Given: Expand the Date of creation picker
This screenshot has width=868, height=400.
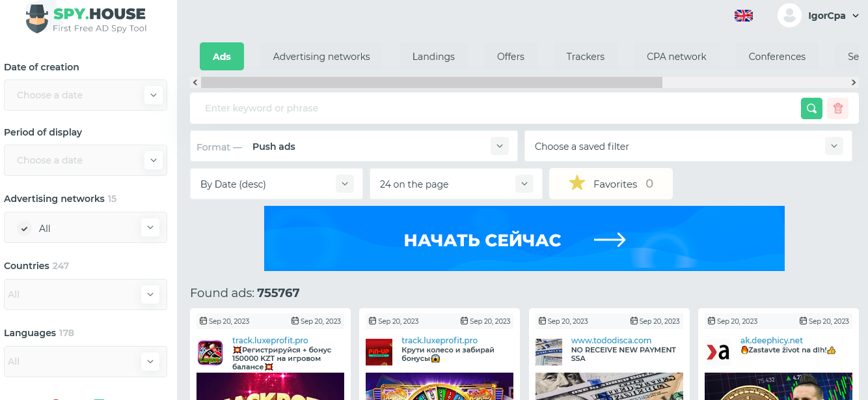Looking at the screenshot, I should coord(153,95).
